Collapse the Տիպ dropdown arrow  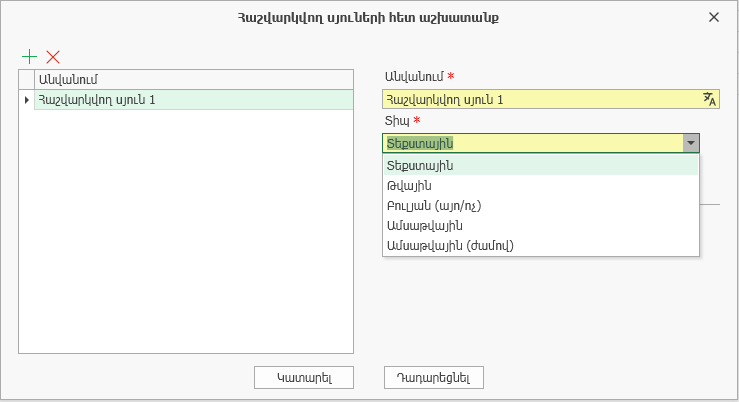691,143
